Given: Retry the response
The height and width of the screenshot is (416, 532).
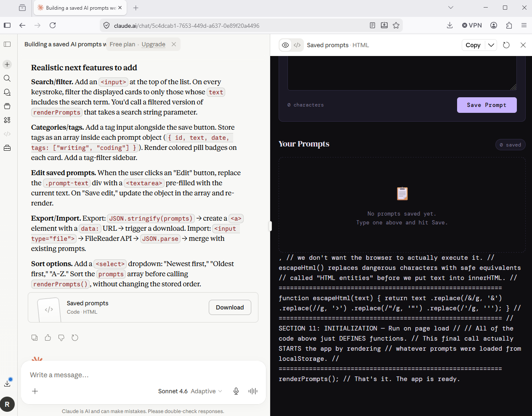Looking at the screenshot, I should tap(75, 338).
